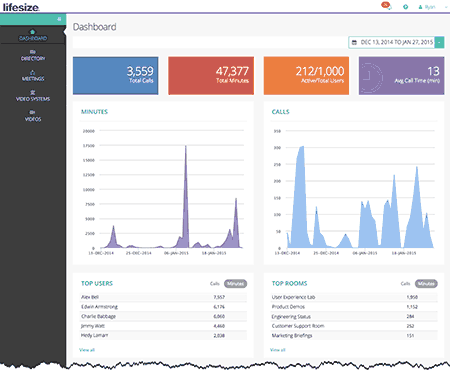The width and height of the screenshot is (450, 370).
Task: Select Dashboard in the sidebar
Action: (33, 35)
